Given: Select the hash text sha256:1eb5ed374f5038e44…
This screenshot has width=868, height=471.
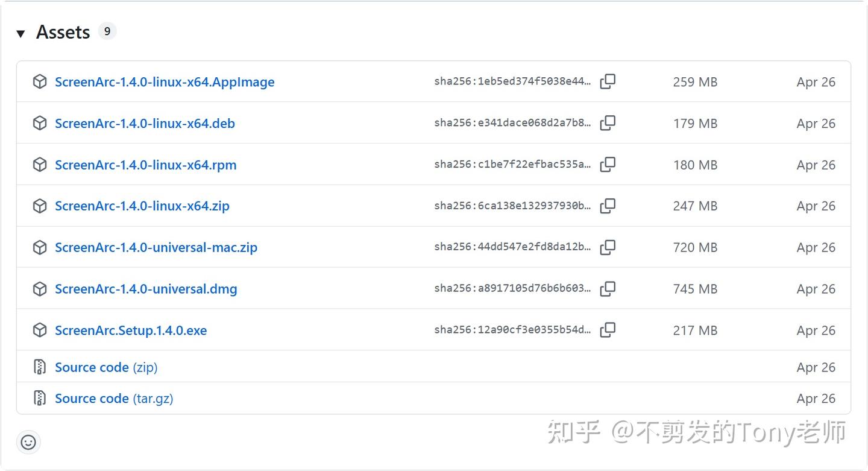Looking at the screenshot, I should (x=513, y=81).
